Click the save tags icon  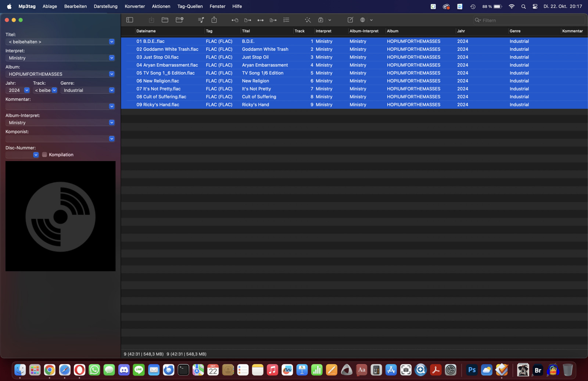pyautogui.click(x=151, y=20)
